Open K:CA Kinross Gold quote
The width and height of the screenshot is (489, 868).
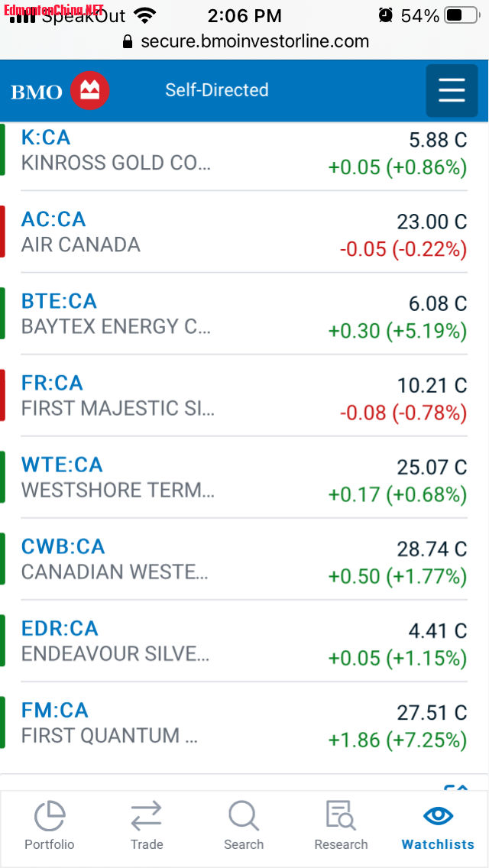point(244,150)
